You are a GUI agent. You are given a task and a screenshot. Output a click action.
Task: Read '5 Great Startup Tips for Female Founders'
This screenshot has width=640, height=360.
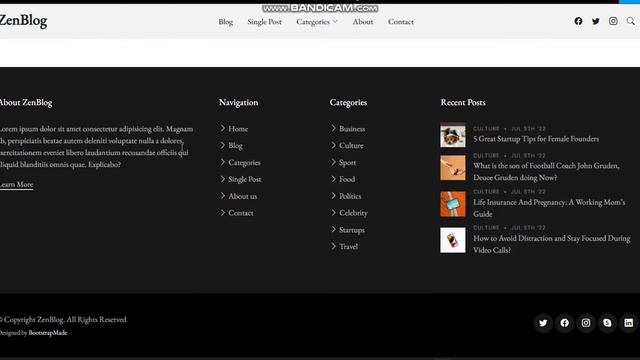tap(536, 139)
